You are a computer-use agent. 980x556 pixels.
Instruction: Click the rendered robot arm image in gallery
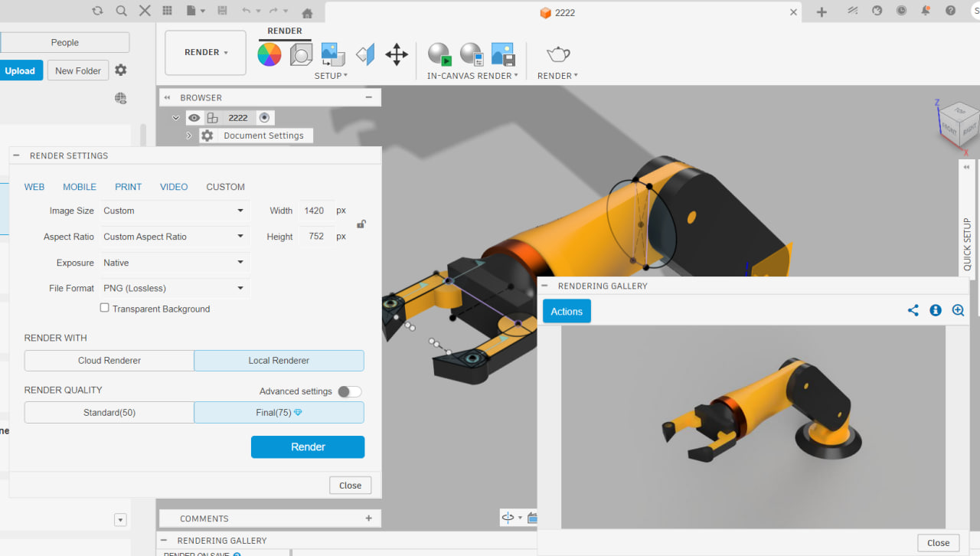(753, 427)
